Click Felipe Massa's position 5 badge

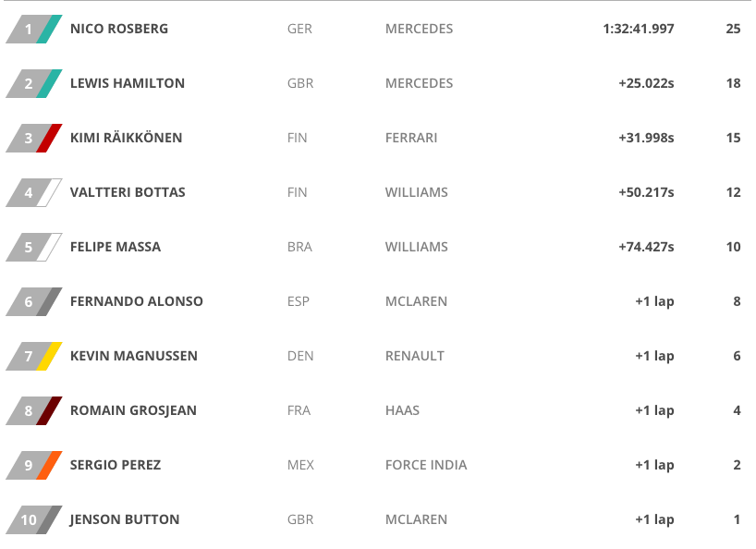tap(34, 247)
